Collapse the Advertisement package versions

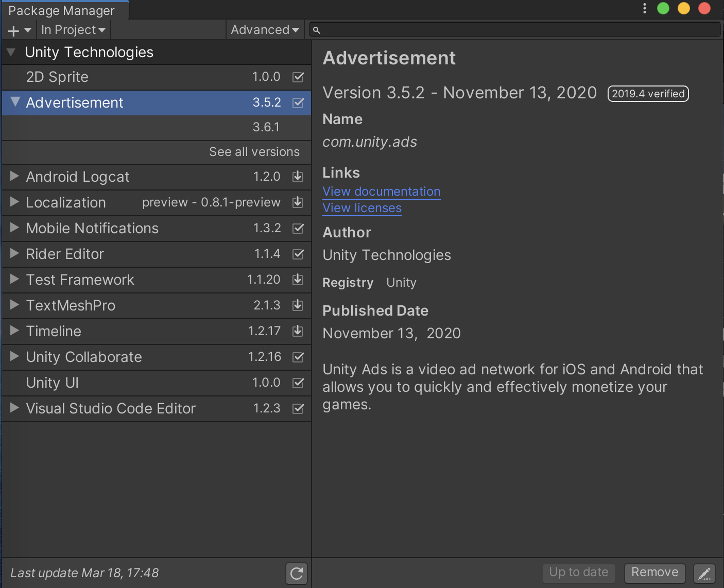pyautogui.click(x=15, y=102)
